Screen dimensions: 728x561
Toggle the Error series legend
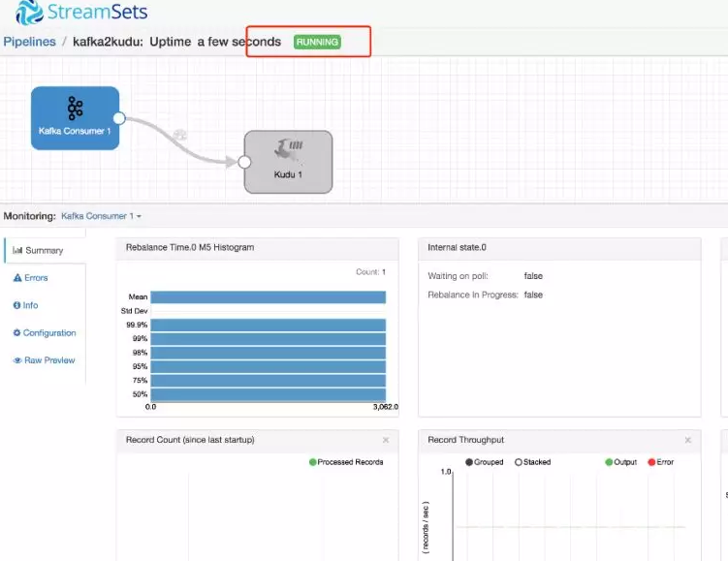pos(661,462)
